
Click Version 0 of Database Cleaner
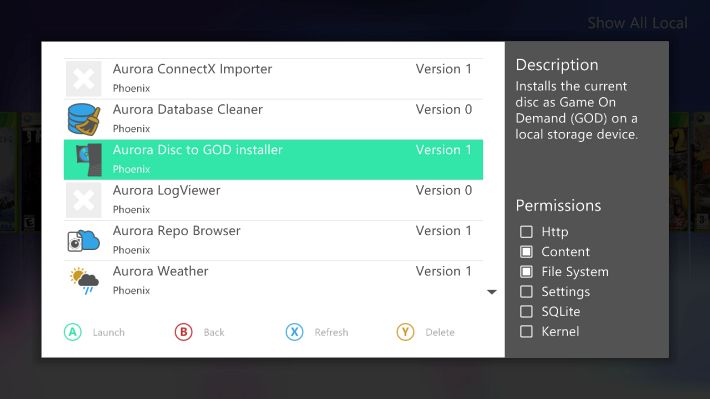tap(444, 109)
